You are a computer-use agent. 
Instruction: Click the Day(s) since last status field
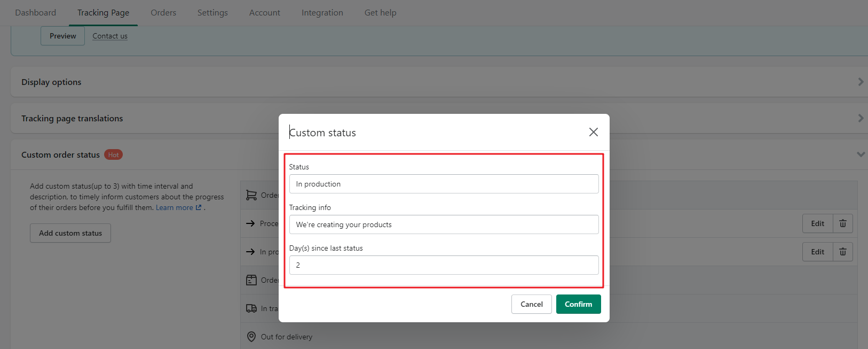(444, 265)
